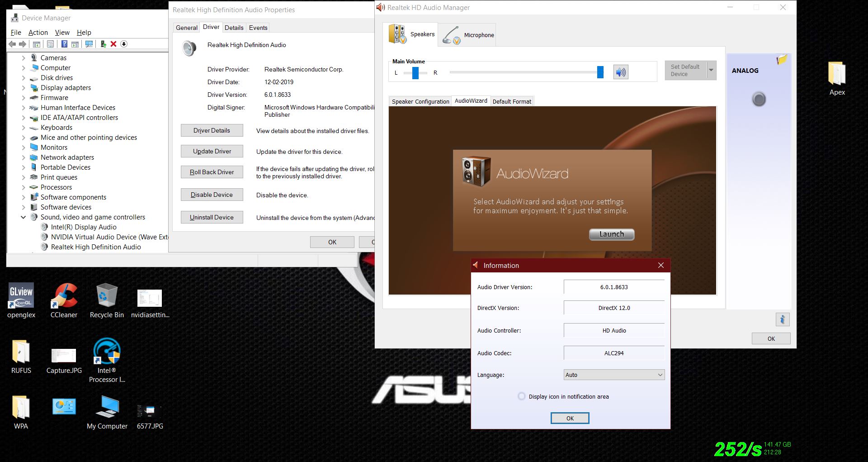The image size is (868, 462).
Task: Click Scan for hardware changes icon
Action: click(89, 44)
